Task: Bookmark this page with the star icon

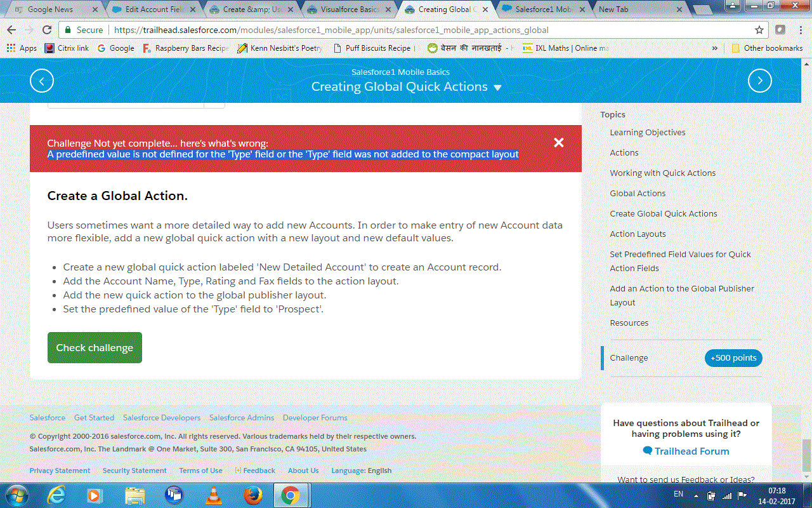Action: click(x=759, y=30)
